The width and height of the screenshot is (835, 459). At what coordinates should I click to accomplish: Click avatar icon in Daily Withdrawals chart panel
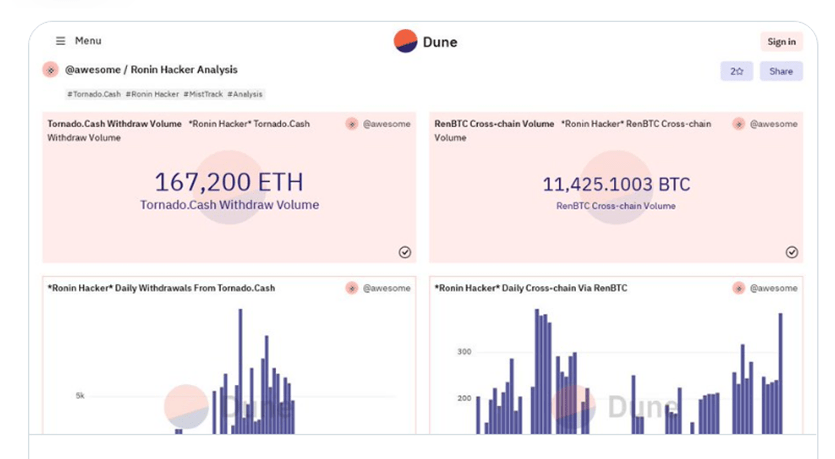pos(352,288)
